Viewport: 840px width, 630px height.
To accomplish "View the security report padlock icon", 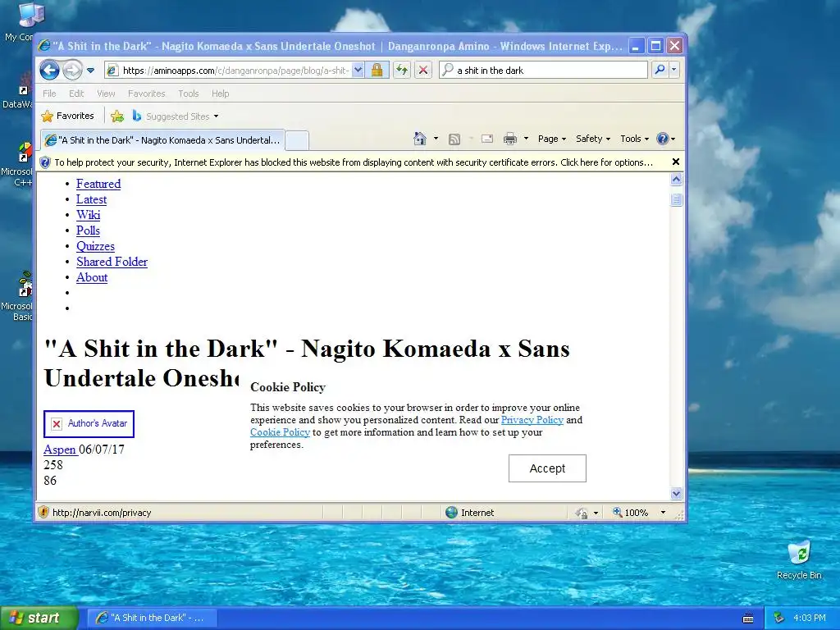I will click(x=377, y=71).
